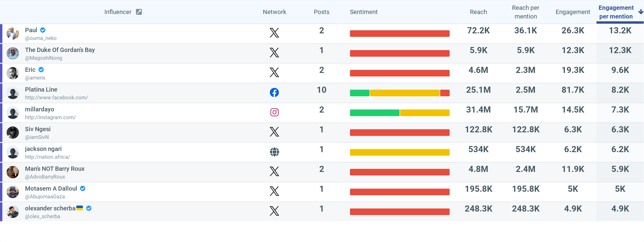This screenshot has height=242, width=644.
Task: Click the verified badge next to Eric
Action: [41, 70]
